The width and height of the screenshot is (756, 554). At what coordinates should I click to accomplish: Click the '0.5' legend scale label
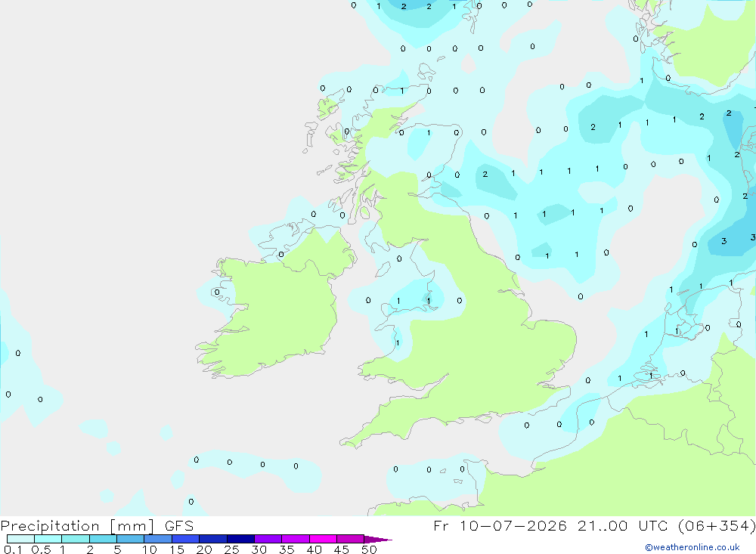click(41, 549)
